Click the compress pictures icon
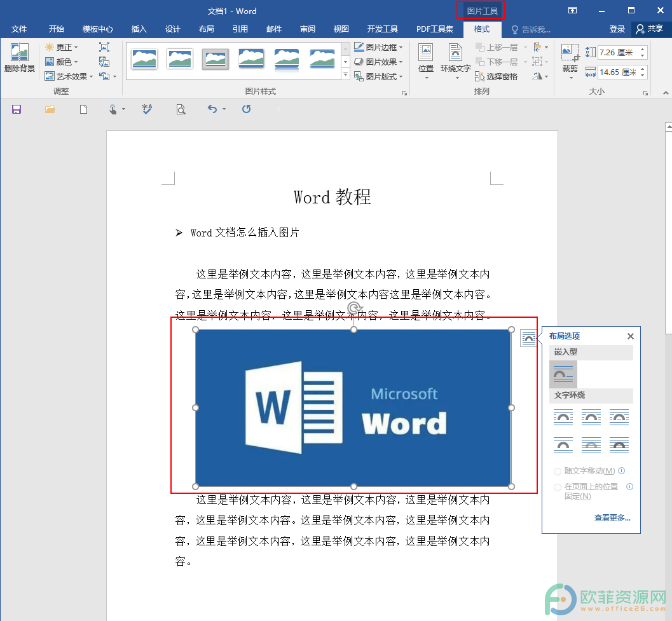The image size is (672, 621). pos(104,47)
